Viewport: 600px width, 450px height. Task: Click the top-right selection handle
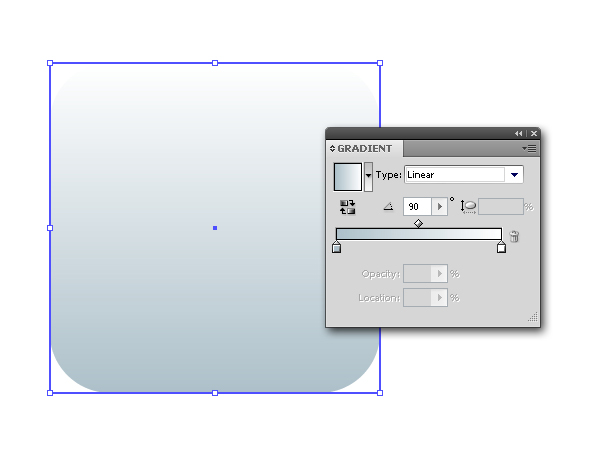click(x=380, y=63)
